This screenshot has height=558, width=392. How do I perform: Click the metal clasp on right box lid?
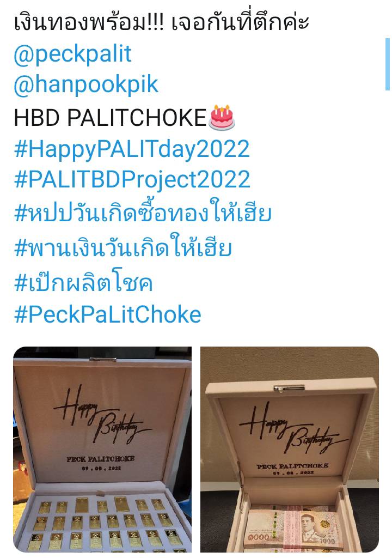[289, 388]
